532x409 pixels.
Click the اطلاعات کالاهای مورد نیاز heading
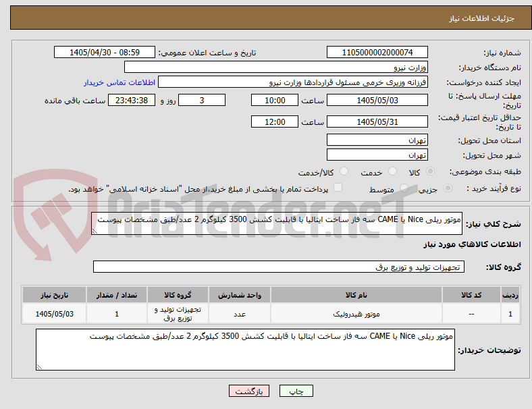tap(472, 244)
